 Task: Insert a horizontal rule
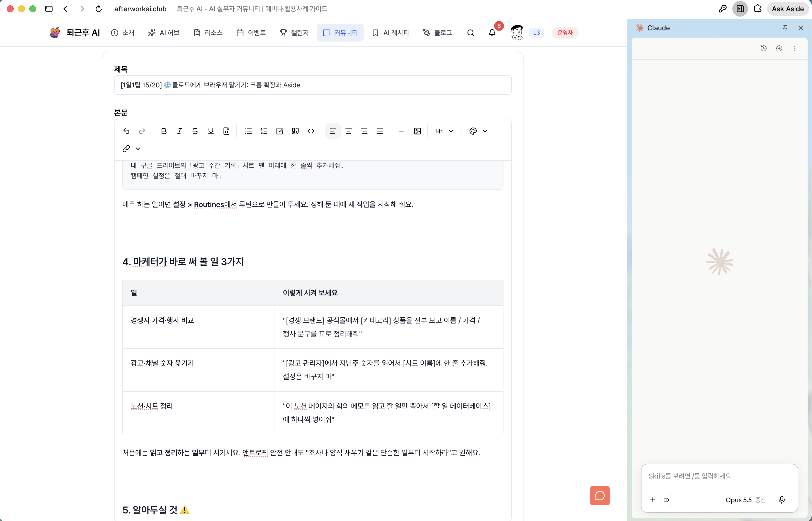tap(402, 131)
